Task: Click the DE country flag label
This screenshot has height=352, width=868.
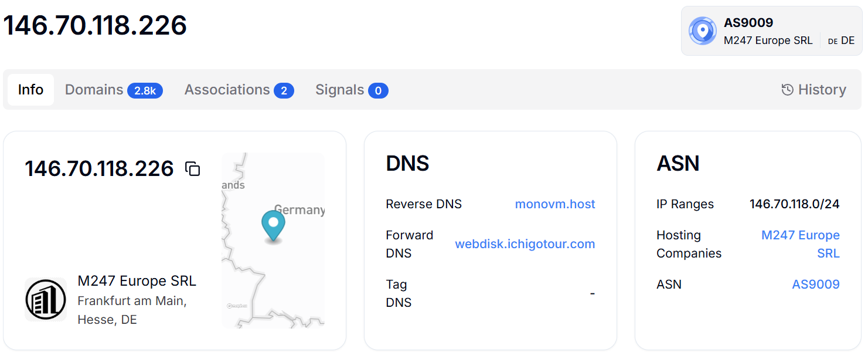Action: [x=833, y=41]
